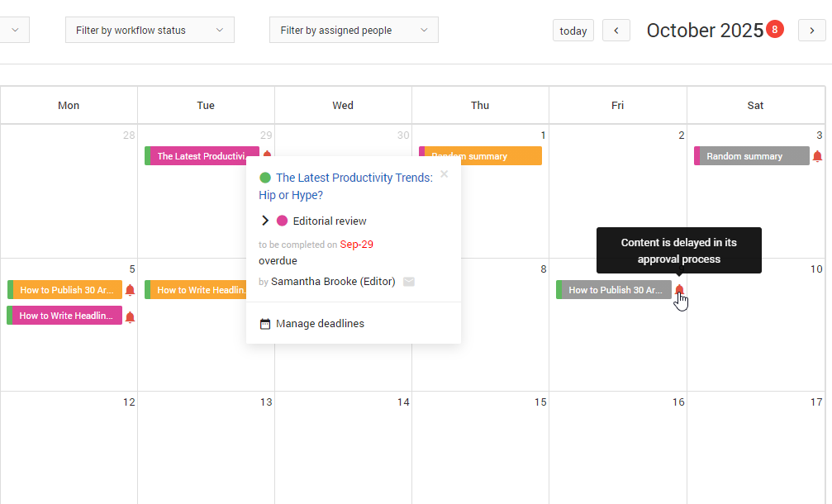This screenshot has width=832, height=504.
Task: Click the calendar icon beside Manage deadlines
Action: pyautogui.click(x=265, y=324)
